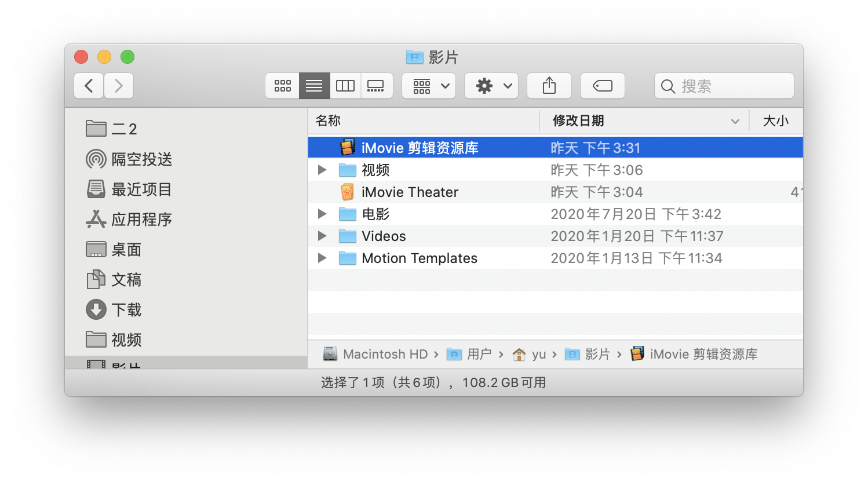
Task: Select the iMovie 剪辑资源库 library icon
Action: [x=347, y=147]
